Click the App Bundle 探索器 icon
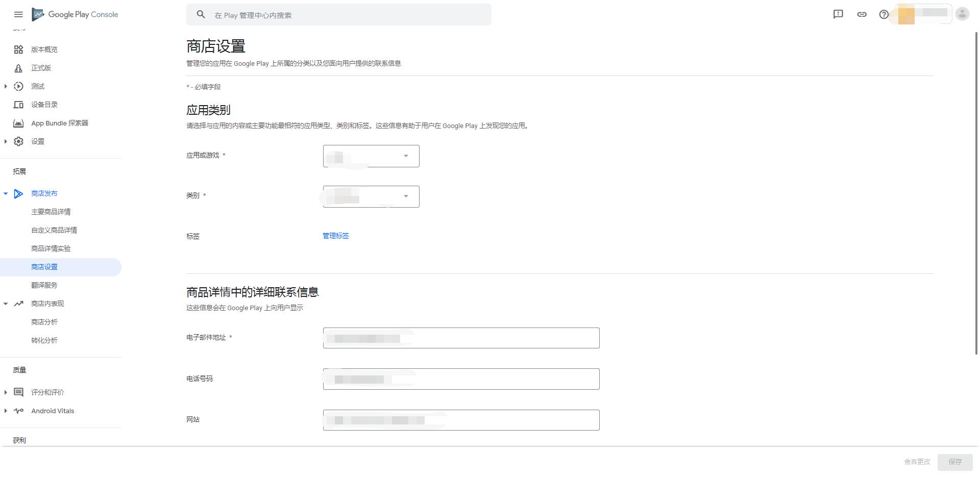Viewport: 980px width, 478px height. tap(18, 123)
